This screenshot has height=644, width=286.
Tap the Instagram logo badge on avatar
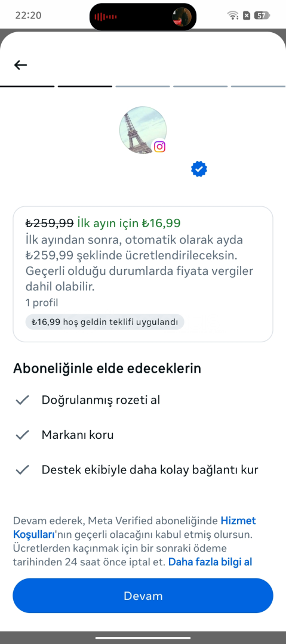pyautogui.click(x=159, y=147)
